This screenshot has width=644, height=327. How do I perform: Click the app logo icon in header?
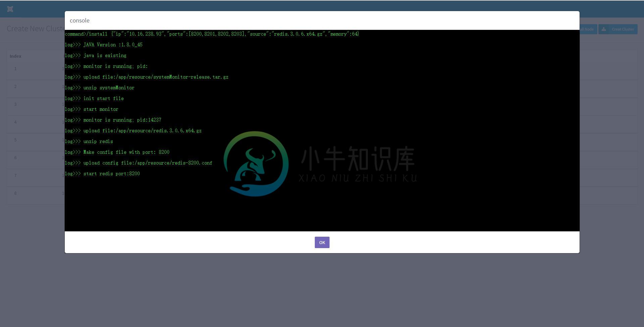click(x=10, y=9)
